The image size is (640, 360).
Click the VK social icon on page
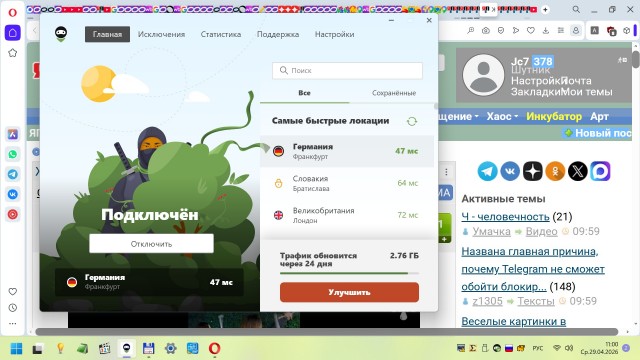[x=510, y=171]
